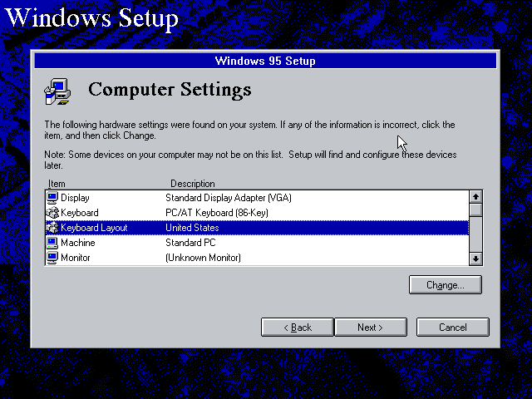Go back with the < Back button
This screenshot has width=532, height=399.
(298, 328)
